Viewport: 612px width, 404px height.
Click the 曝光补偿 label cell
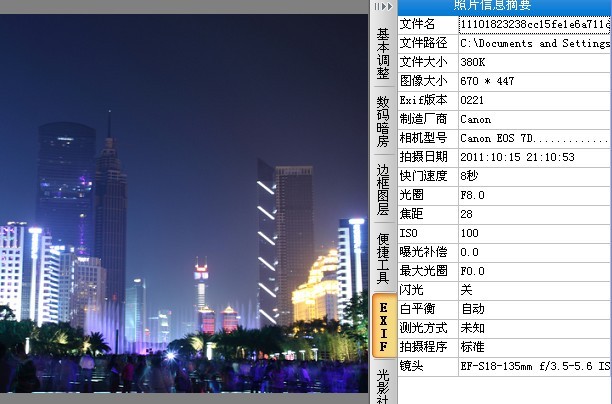click(428, 252)
